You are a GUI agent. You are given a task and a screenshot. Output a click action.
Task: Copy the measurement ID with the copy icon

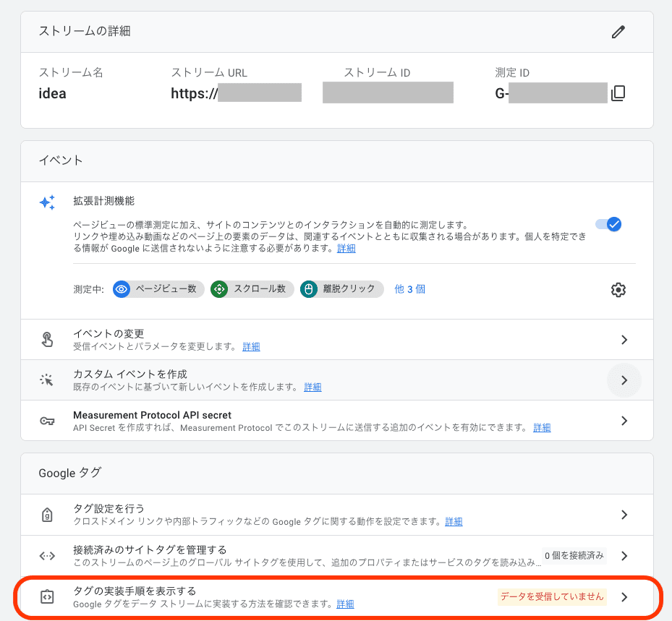click(x=618, y=93)
